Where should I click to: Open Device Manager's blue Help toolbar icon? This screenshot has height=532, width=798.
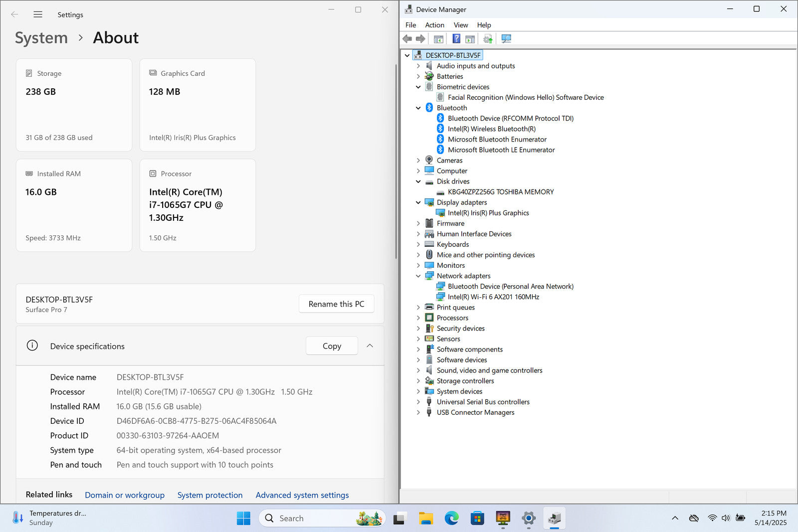[456, 39]
